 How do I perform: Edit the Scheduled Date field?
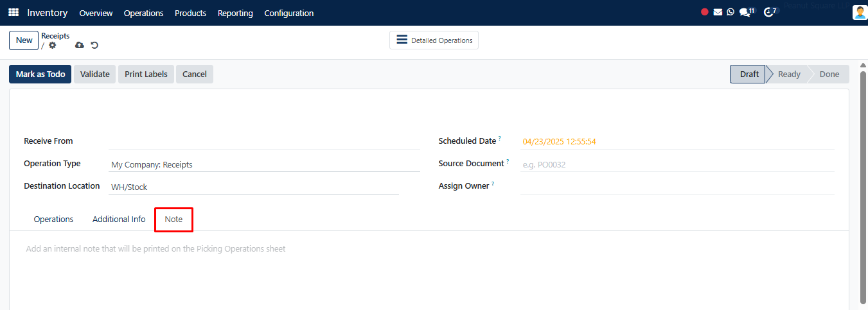coord(677,141)
